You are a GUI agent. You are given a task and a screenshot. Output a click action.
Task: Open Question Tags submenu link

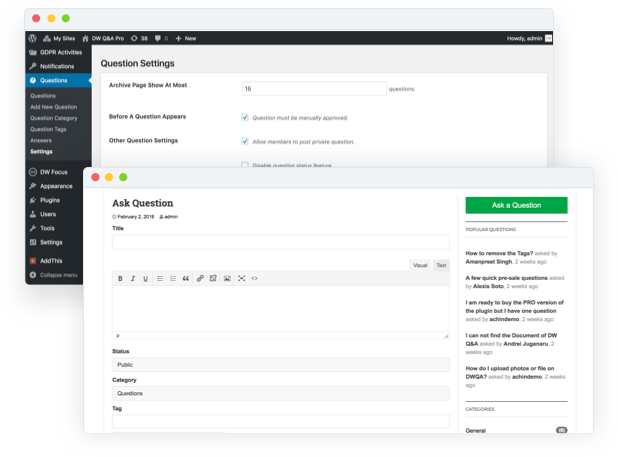coord(48,129)
